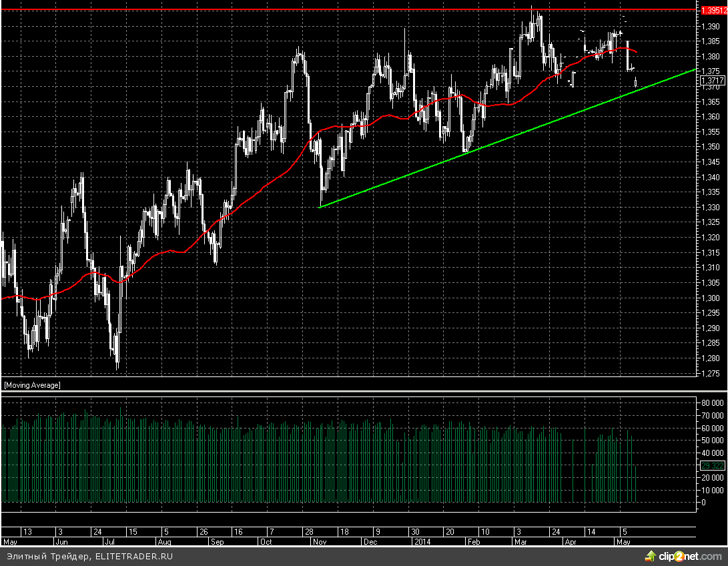Click the Nov month label on time axis
Screen dimensions: 728x566
click(318, 543)
